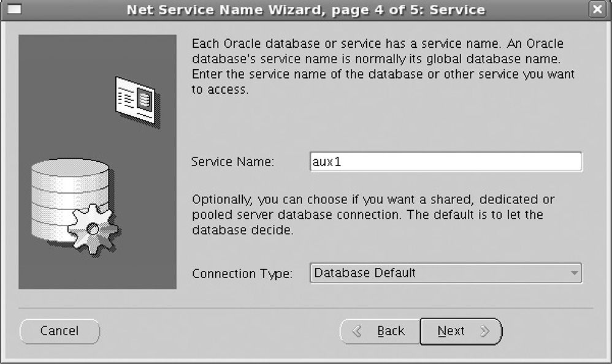Click the database cylinder with gear image
612x364 pixels.
[75, 207]
